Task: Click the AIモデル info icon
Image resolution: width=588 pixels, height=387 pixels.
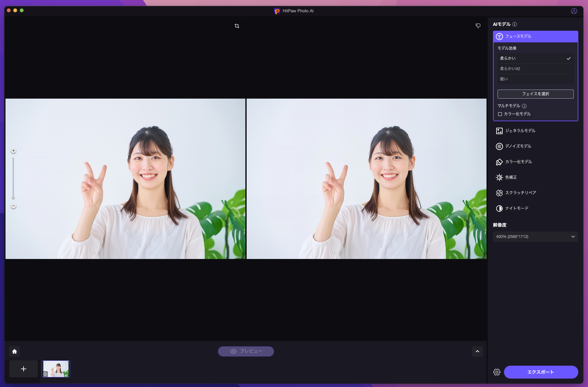Action: 515,24
